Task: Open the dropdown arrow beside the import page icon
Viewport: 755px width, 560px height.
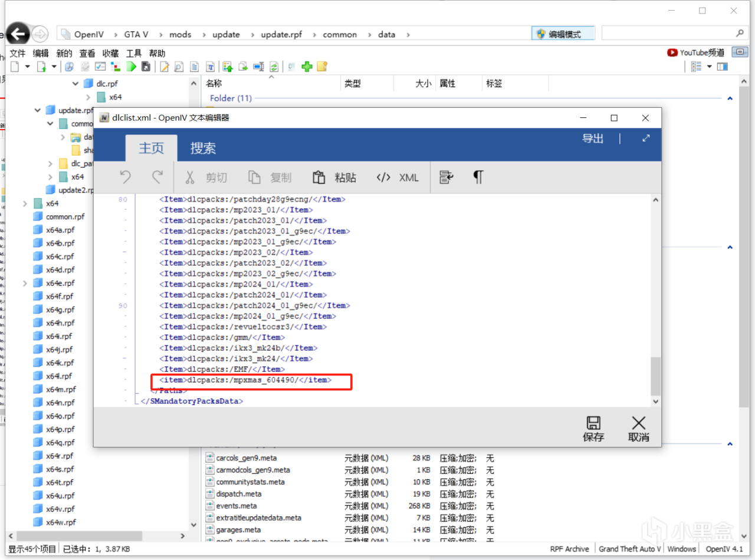Action: (54, 67)
